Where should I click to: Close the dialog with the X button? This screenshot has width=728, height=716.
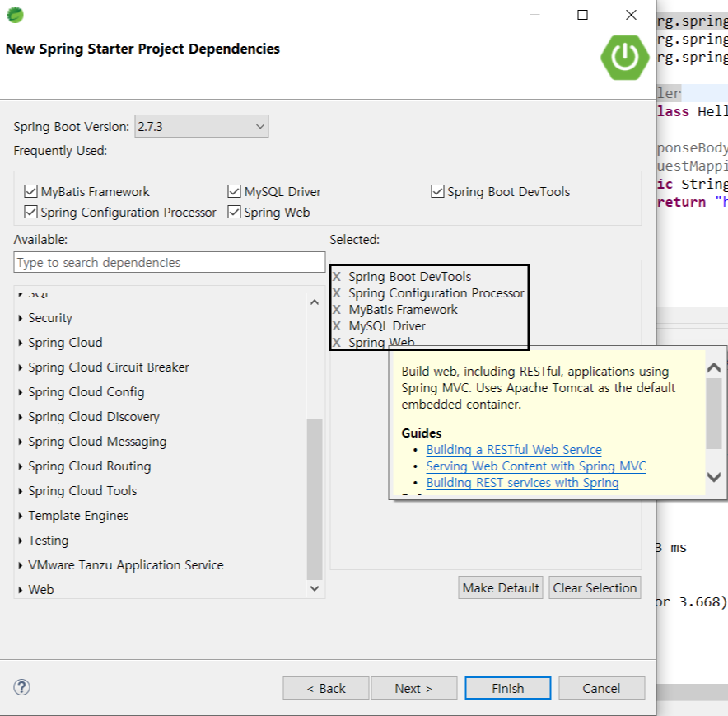tap(631, 15)
